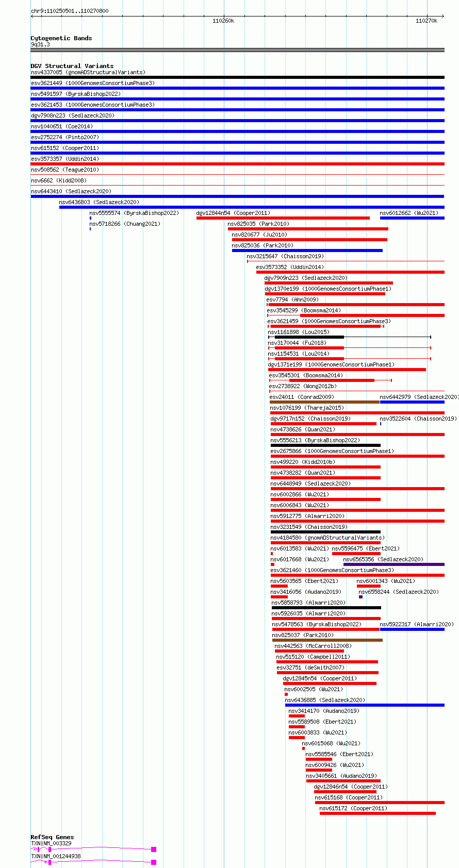Select nsv615172 Cooper2011 label
This screenshot has height=868, width=459.
coord(353,808)
